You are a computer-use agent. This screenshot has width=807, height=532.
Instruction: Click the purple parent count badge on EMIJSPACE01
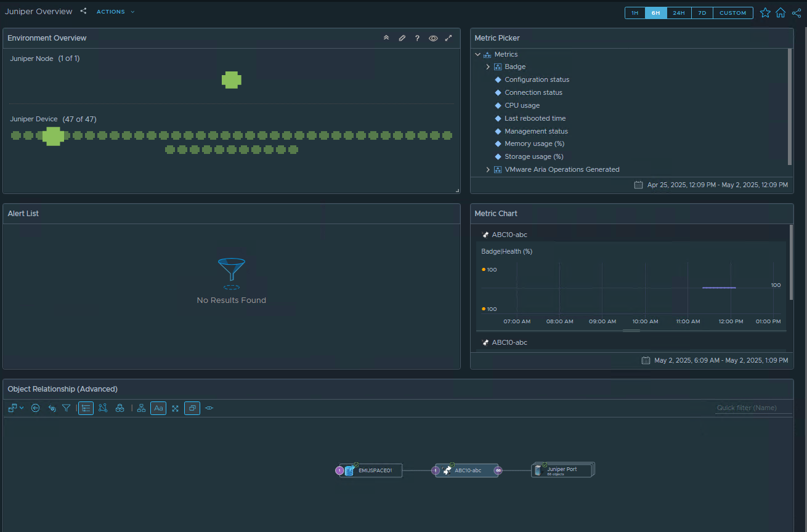point(339,470)
